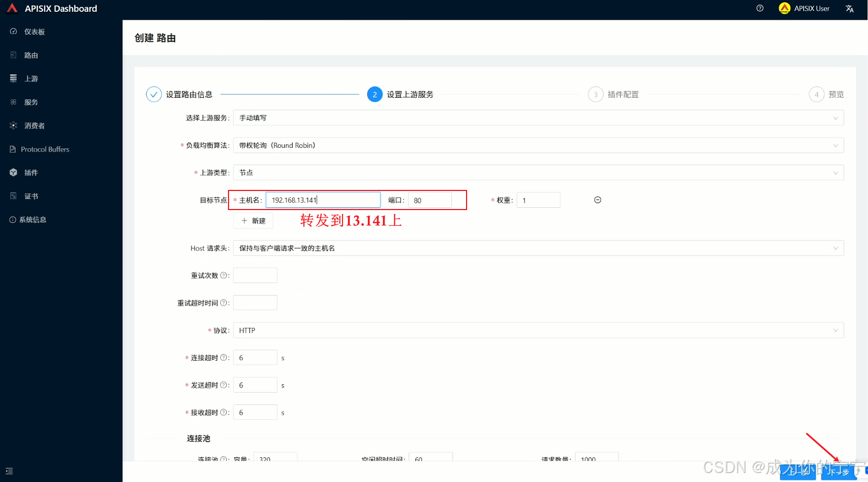This screenshot has height=482, width=868.
Task: Click the 连接池 section heading
Action: point(198,438)
